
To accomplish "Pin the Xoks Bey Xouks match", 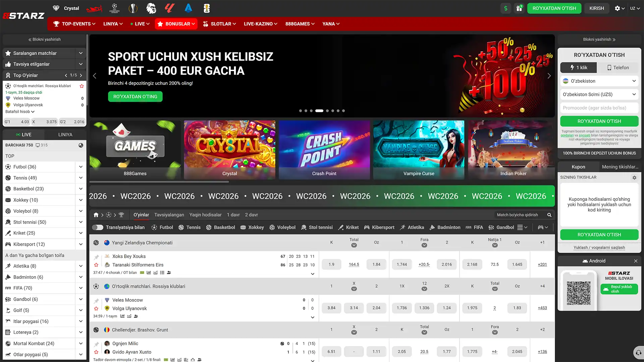I will 96,257.
